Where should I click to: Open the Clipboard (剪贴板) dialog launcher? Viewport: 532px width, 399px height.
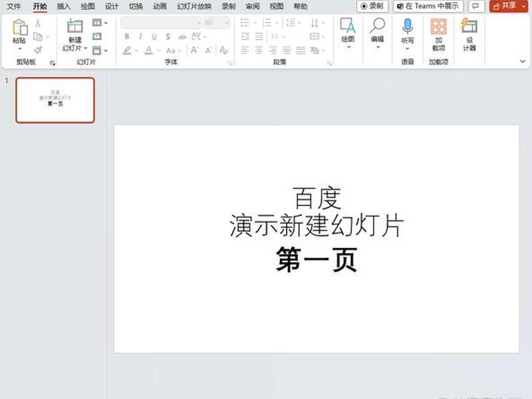[x=53, y=63]
